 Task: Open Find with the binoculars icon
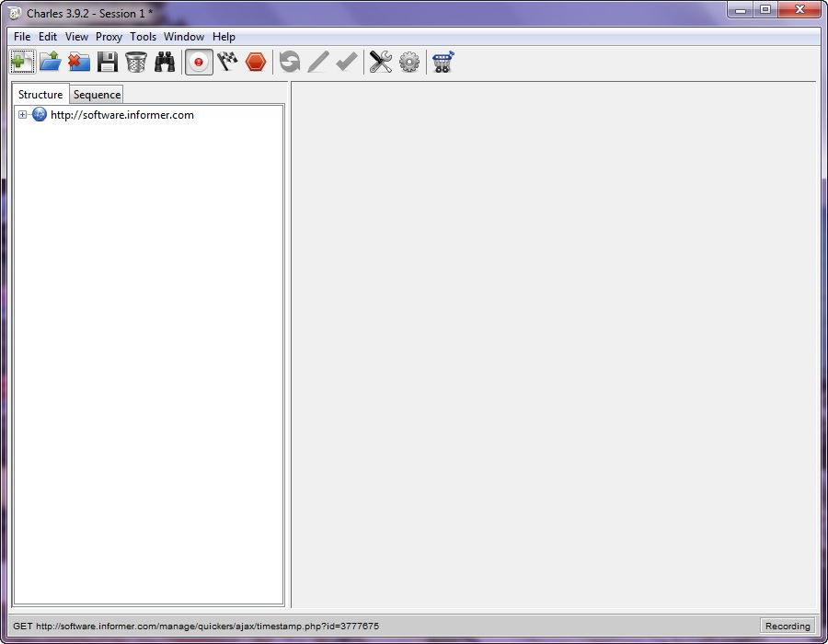click(165, 62)
